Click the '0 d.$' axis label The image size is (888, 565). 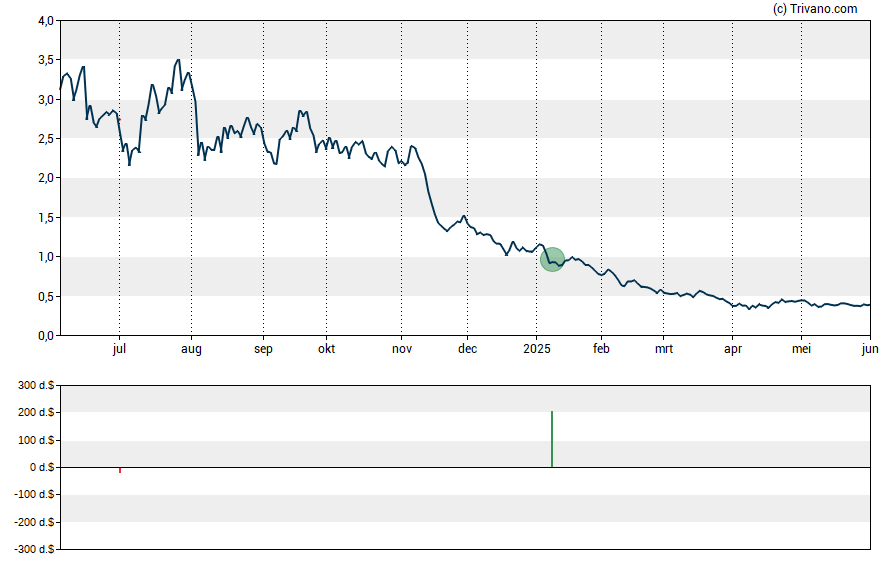(x=42, y=467)
